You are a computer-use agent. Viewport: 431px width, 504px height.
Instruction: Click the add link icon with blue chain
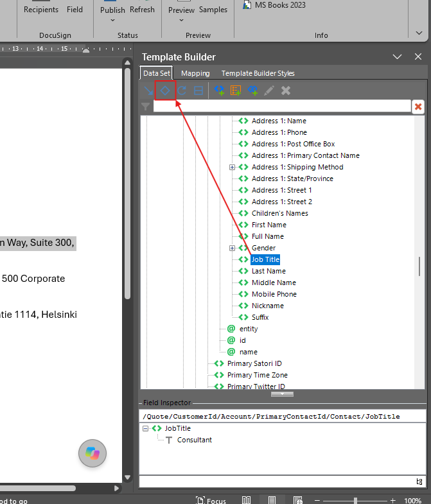[x=252, y=91]
